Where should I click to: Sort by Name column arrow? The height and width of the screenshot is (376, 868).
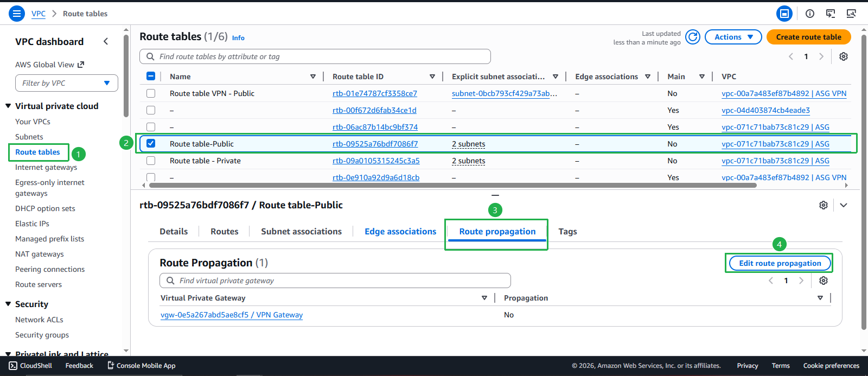pos(313,77)
